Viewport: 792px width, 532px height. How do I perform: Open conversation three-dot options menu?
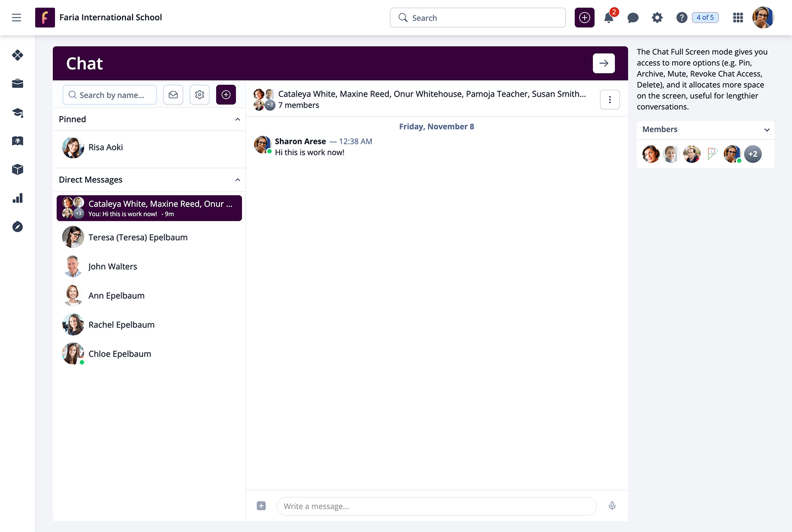click(610, 100)
